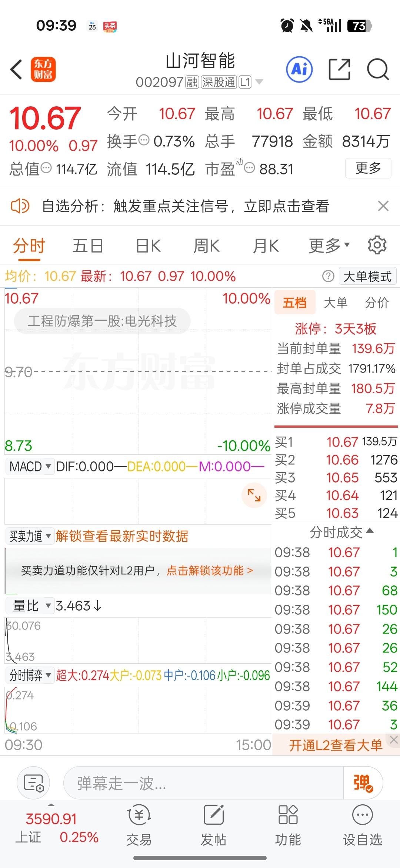Tap the back arrow icon
Viewport: 400px width, 868px height.
click(16, 69)
